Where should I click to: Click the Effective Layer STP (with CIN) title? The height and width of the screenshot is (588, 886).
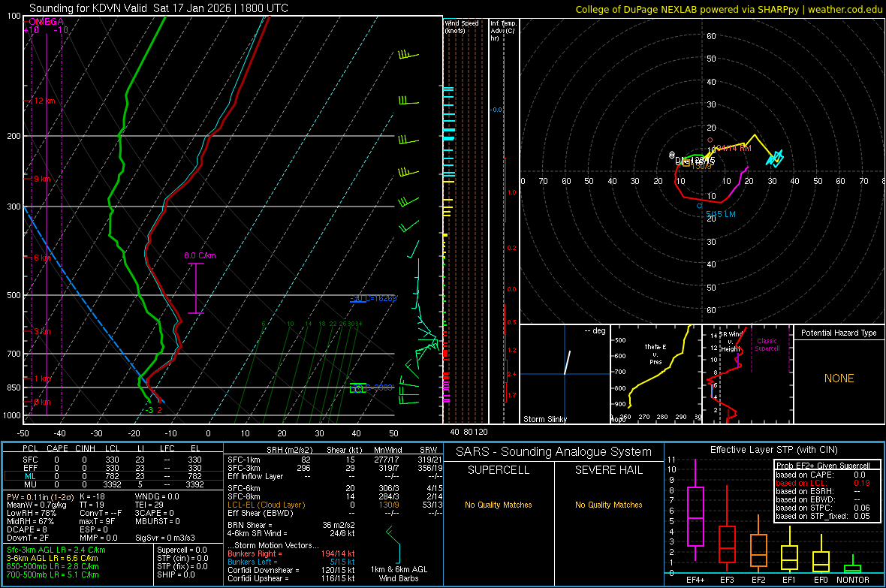(x=773, y=450)
